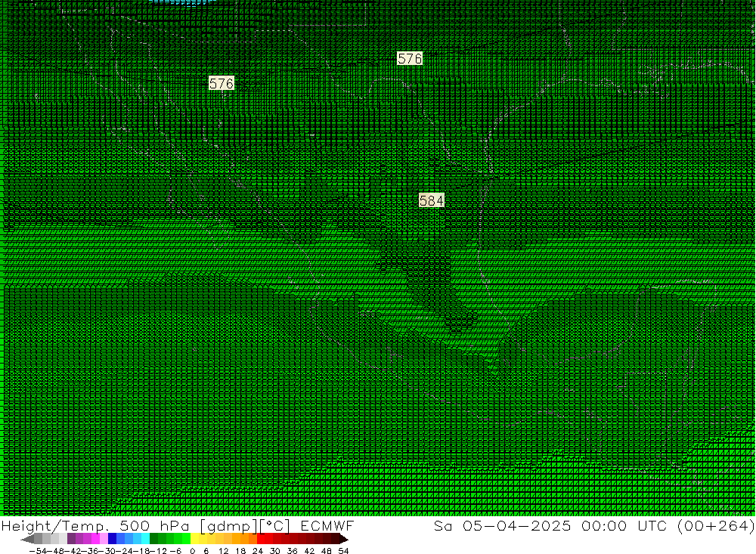The image size is (756, 554).
Task: Click the Sa 05-04-2025 date text
Action: pyautogui.click(x=503, y=526)
